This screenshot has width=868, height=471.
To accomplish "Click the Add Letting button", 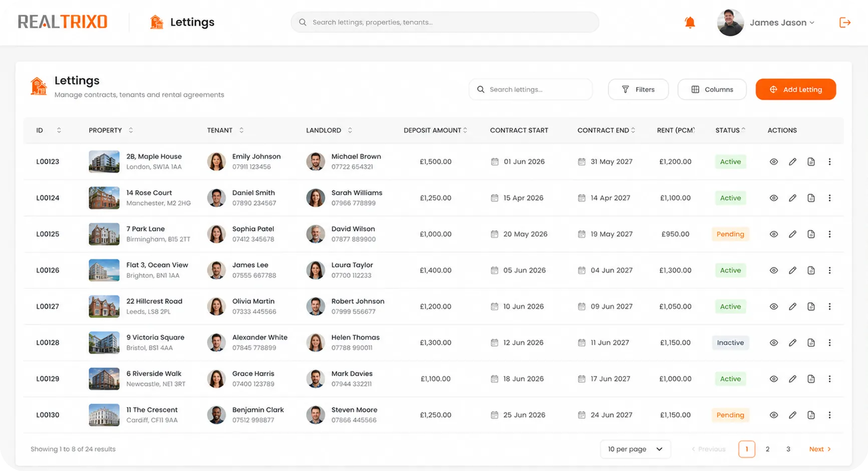I will tap(796, 89).
